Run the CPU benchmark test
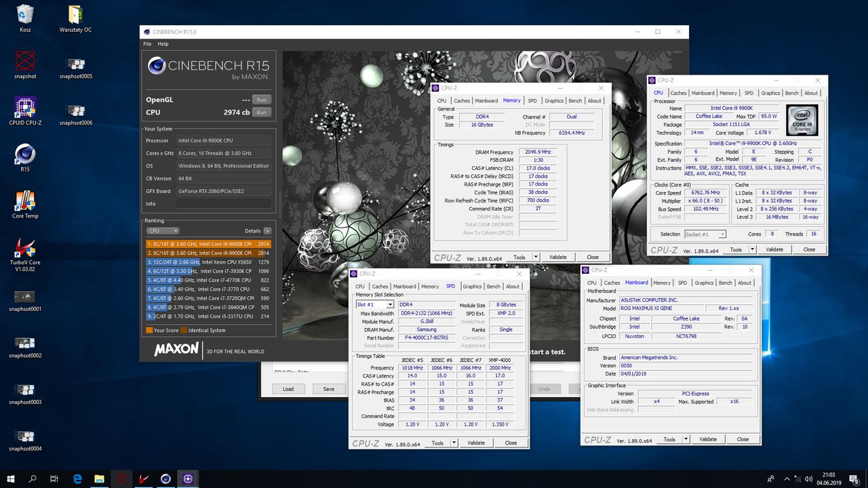 (x=261, y=113)
